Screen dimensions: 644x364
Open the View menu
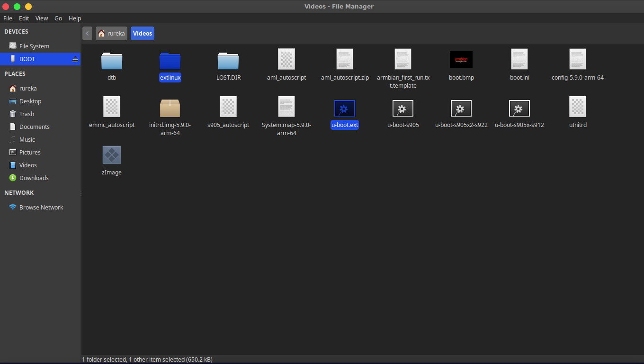(x=42, y=18)
